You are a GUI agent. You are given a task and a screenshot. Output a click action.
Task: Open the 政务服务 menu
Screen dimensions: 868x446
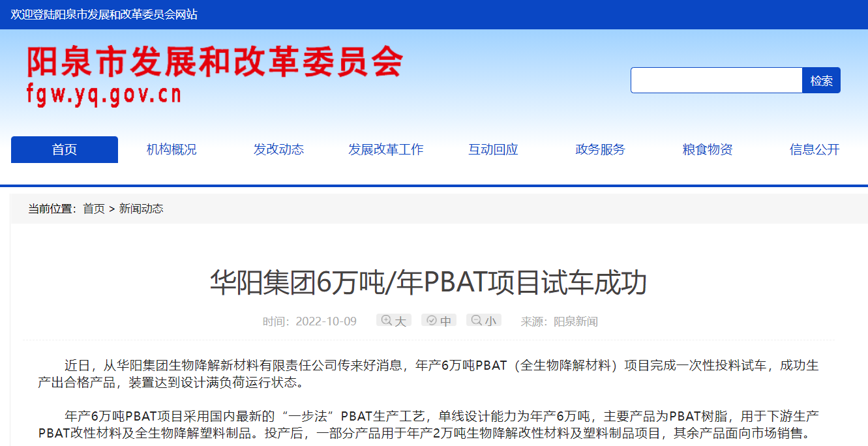pos(599,149)
